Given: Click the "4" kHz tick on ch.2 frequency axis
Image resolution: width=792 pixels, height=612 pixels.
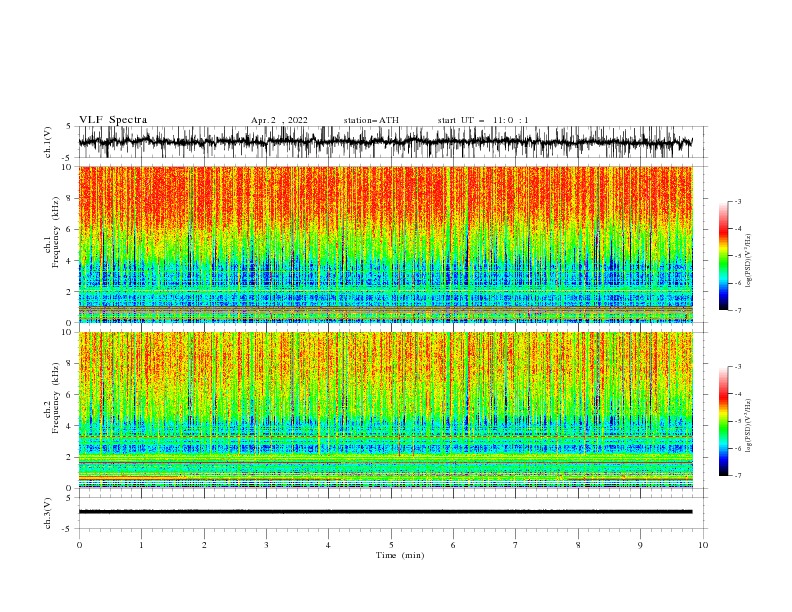Looking at the screenshot, I should (69, 426).
